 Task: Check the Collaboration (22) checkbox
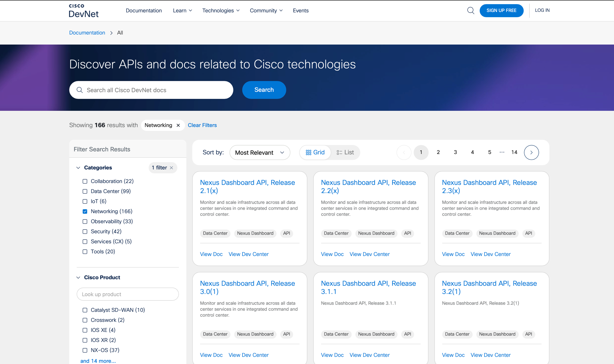click(x=85, y=181)
